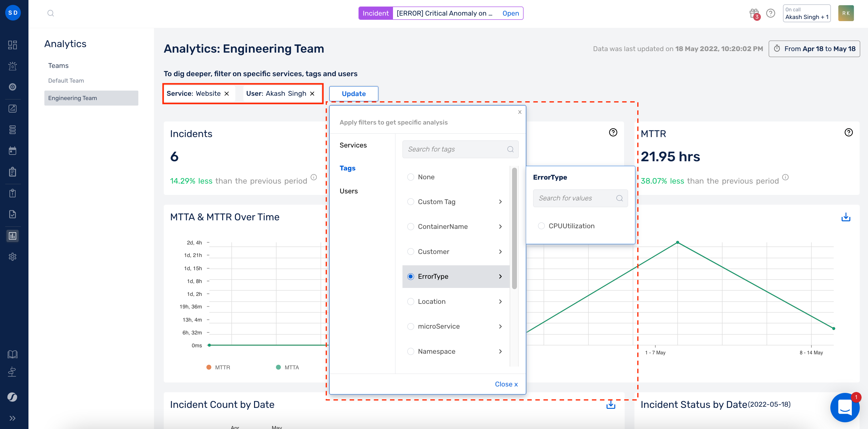Select Default Team under Teams
868x429 pixels.
[x=66, y=80]
